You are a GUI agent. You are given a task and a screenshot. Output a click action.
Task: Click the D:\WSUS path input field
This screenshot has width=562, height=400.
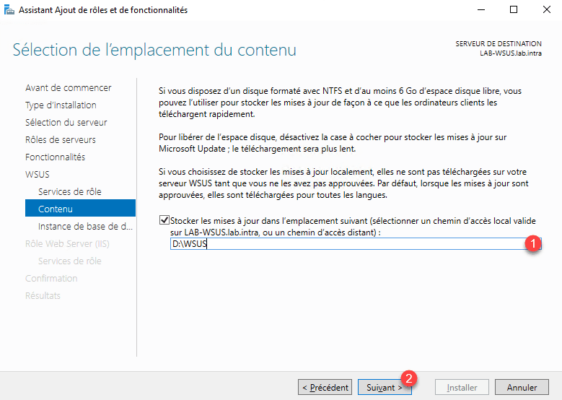(x=355, y=244)
